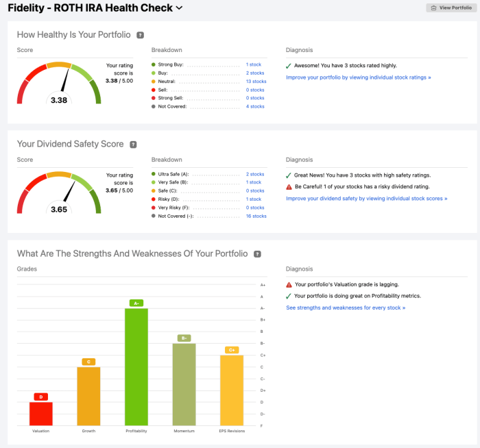This screenshot has height=448, width=480.
Task: Open the Sell 0 stocks link
Action: pyautogui.click(x=255, y=90)
